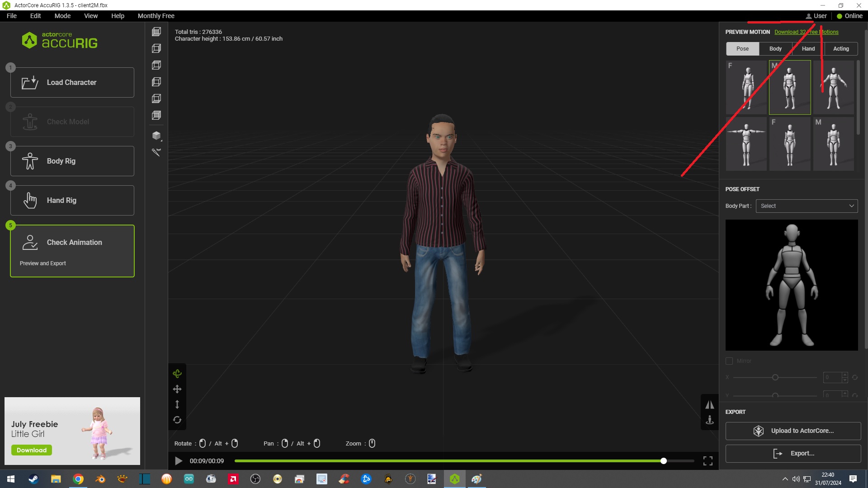
Task: Download the July Freebie Little Girl
Action: point(32,450)
